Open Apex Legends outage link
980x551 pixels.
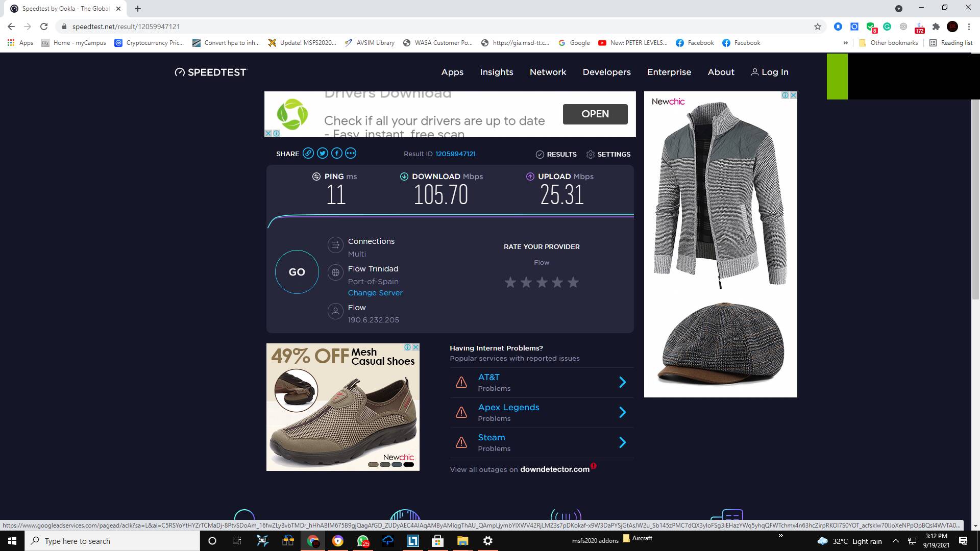(508, 407)
